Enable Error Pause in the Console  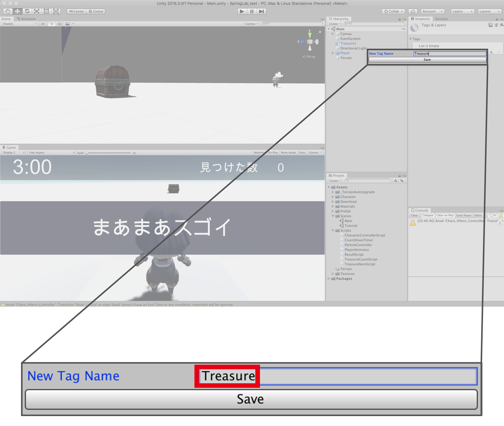463,215
